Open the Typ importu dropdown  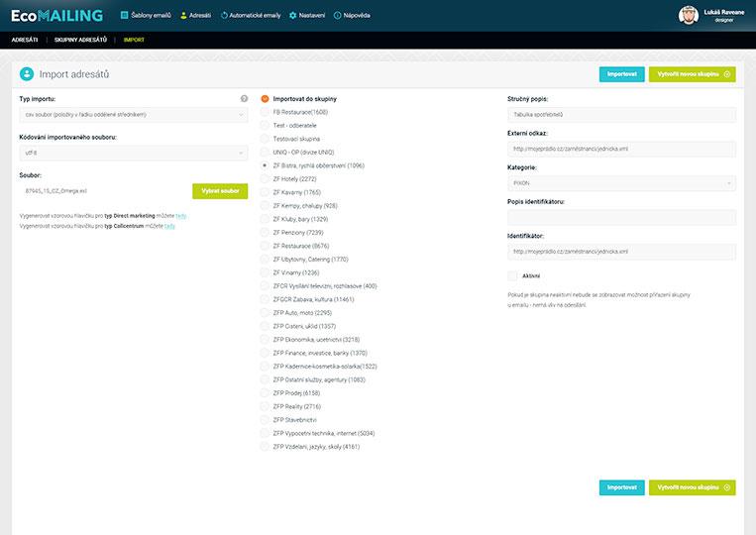[x=133, y=115]
